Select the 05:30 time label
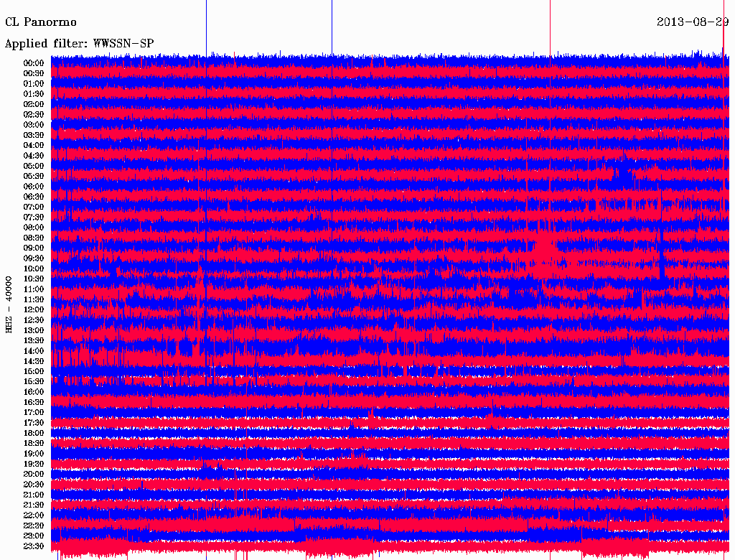Screen dimensions: 735x560 [34, 176]
